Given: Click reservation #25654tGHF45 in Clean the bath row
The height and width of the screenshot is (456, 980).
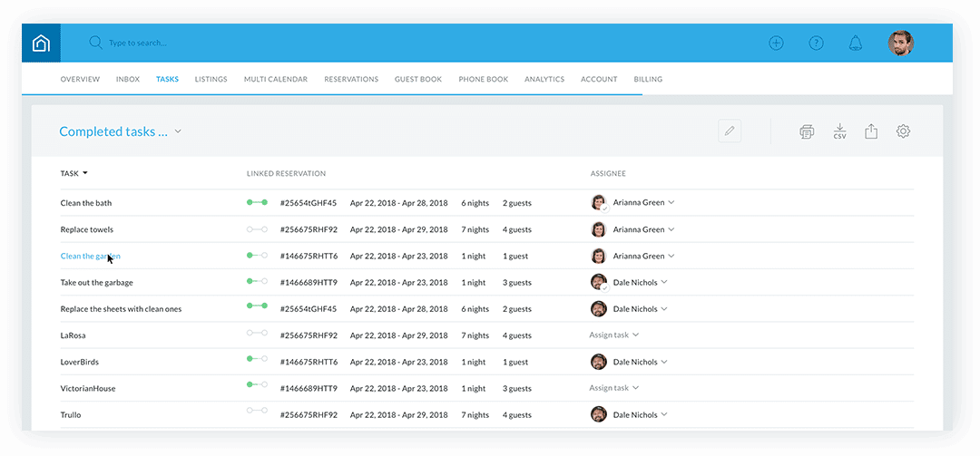Looking at the screenshot, I should point(309,203).
